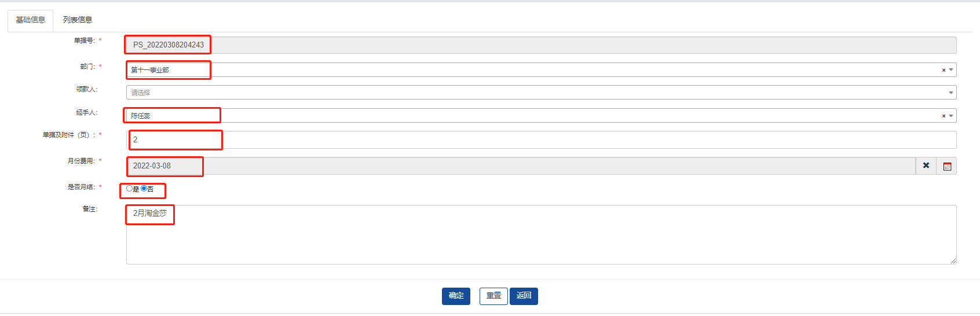The height and width of the screenshot is (316, 980).
Task: Clear the 月份费用 date with the ✖ icon
Action: tap(926, 166)
